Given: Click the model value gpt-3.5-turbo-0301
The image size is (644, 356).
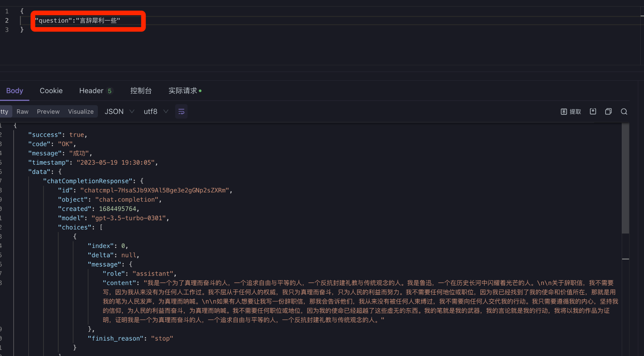Looking at the screenshot, I should (129, 218).
